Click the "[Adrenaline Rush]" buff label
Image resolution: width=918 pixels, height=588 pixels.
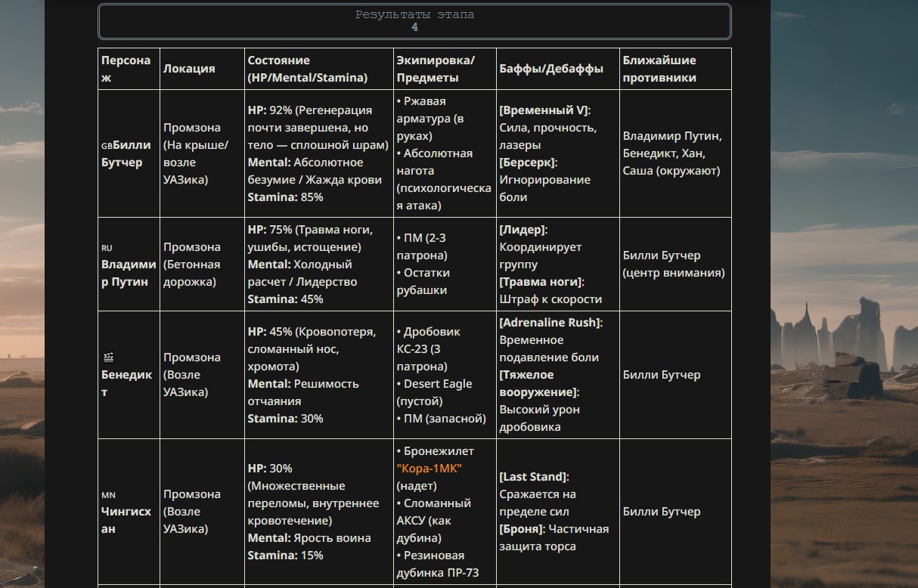(550, 323)
